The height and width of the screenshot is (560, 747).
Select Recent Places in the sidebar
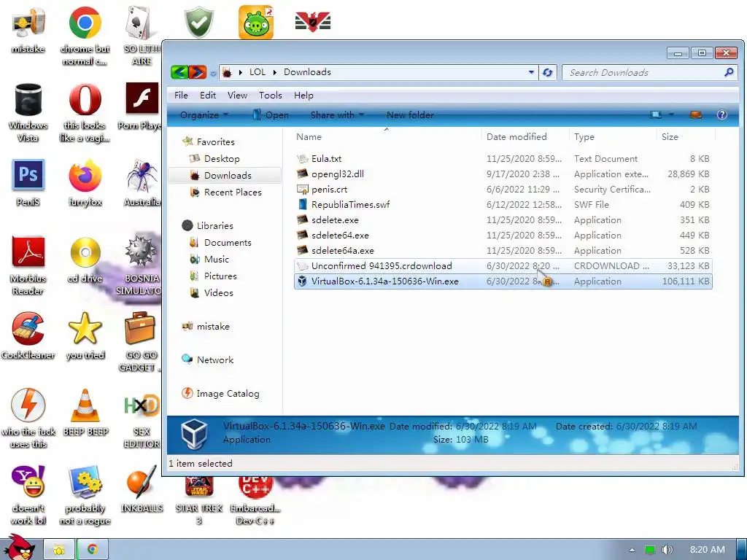pos(226,192)
